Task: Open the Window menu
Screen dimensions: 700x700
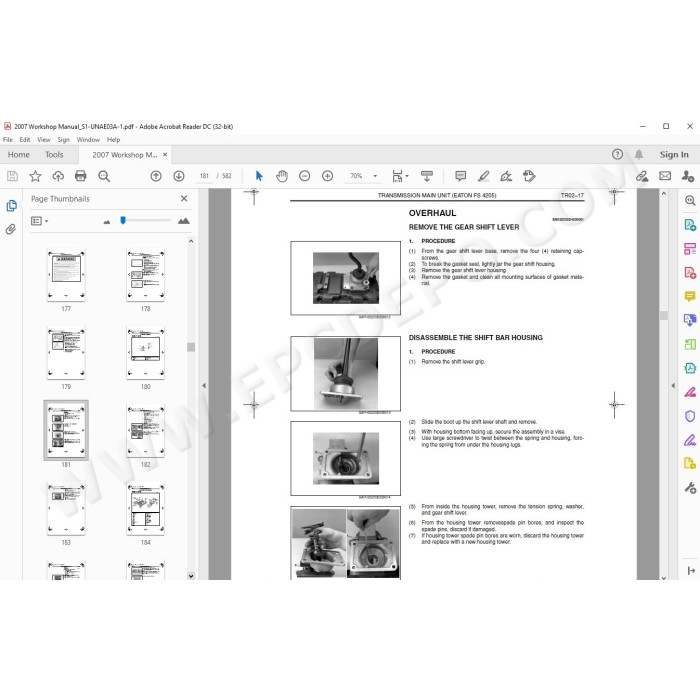Action: (88, 140)
